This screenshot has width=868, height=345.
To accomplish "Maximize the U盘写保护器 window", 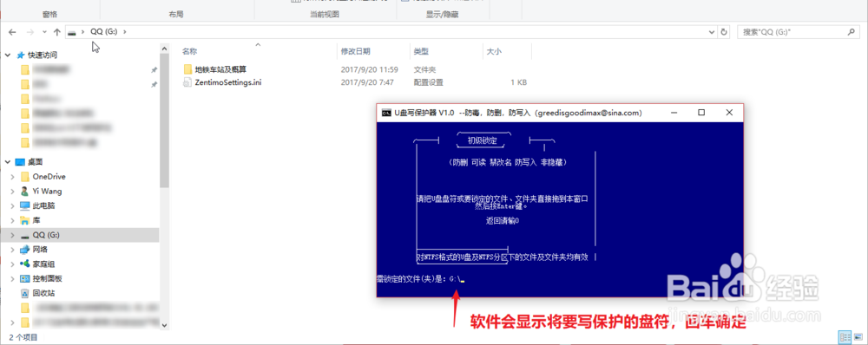I will pos(701,112).
